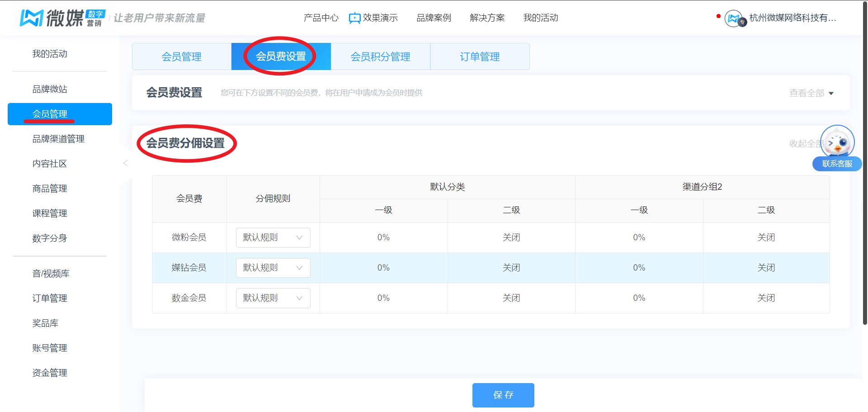The image size is (868, 412).
Task: Open account name 杭州微媒网络科技有…
Action: tap(793, 18)
